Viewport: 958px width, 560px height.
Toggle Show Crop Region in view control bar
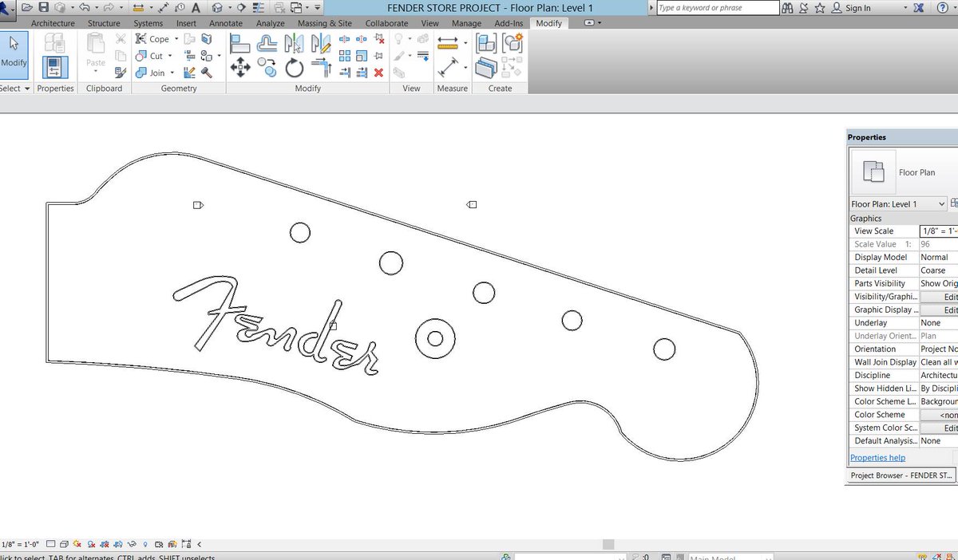(118, 543)
